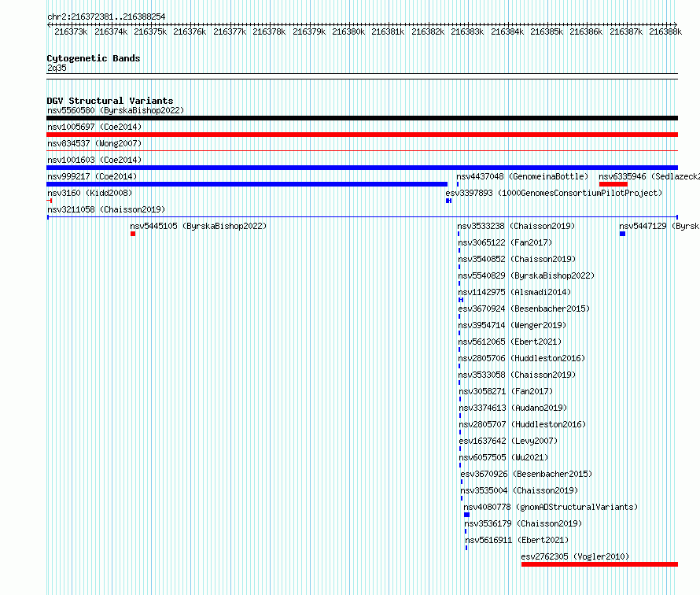Click esv3397893 1000GenomesConsortiumPilotProject label
This screenshot has width=700, height=595.
click(x=554, y=193)
